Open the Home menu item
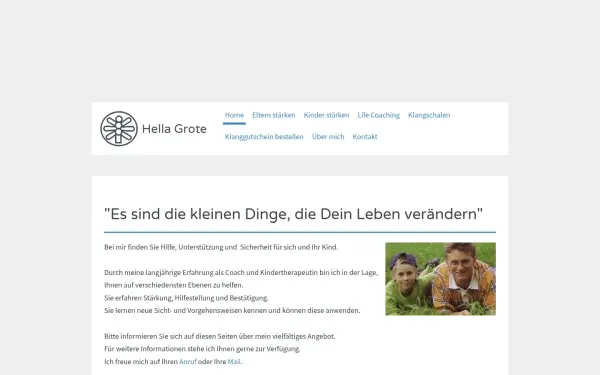Image resolution: width=600 pixels, height=375 pixels. (234, 115)
